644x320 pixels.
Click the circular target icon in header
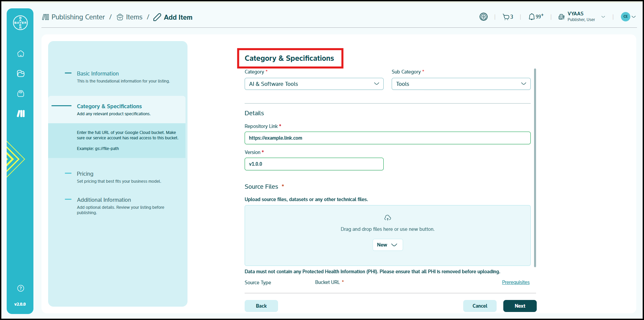[x=483, y=17]
